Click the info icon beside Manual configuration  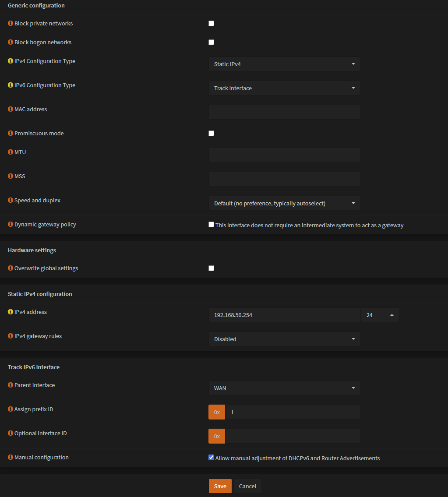tap(11, 458)
